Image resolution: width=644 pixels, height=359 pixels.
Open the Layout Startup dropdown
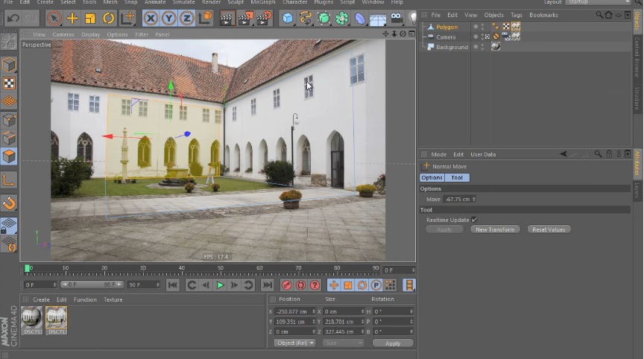(598, 3)
